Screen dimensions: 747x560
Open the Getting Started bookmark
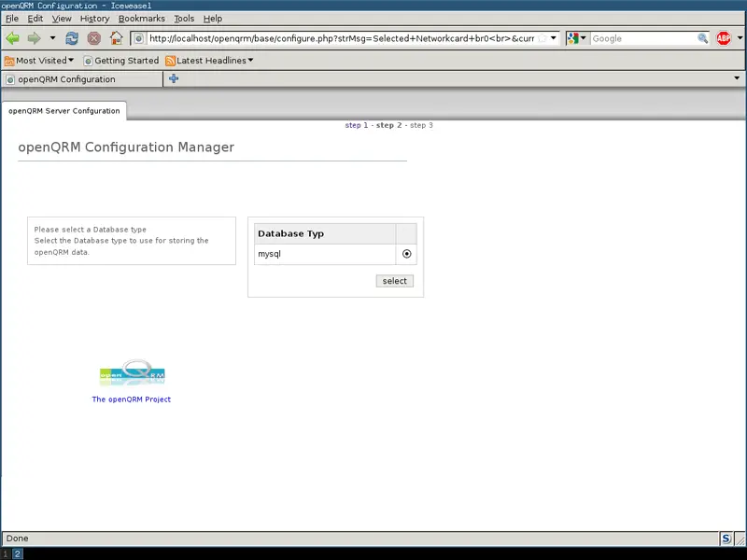(x=121, y=61)
